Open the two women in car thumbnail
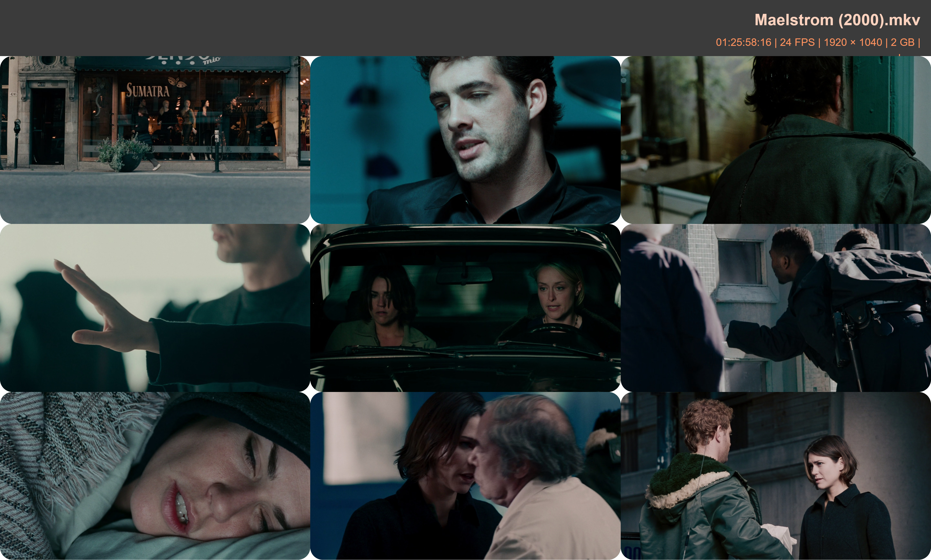Viewport: 931px width, 560px height. (465, 307)
